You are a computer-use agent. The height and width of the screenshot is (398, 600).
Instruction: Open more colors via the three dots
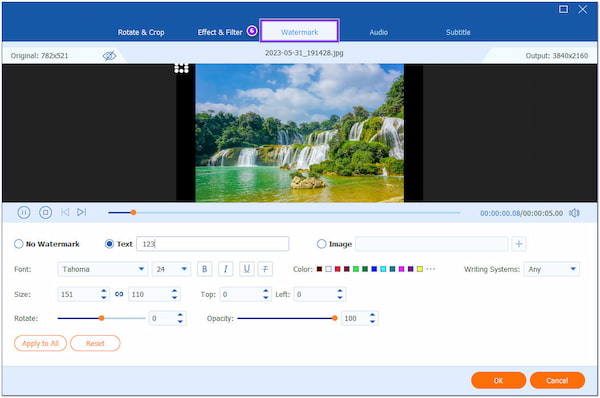430,269
